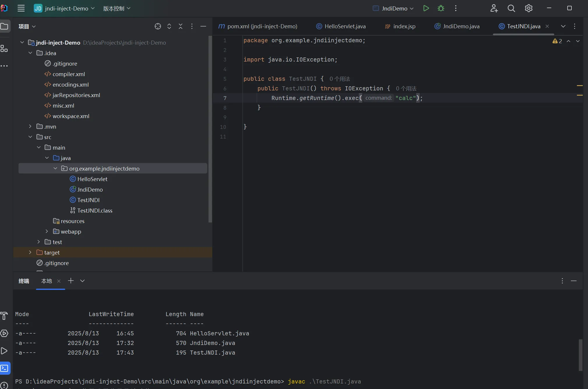
Task: Click the Debug bug icon
Action: (441, 8)
